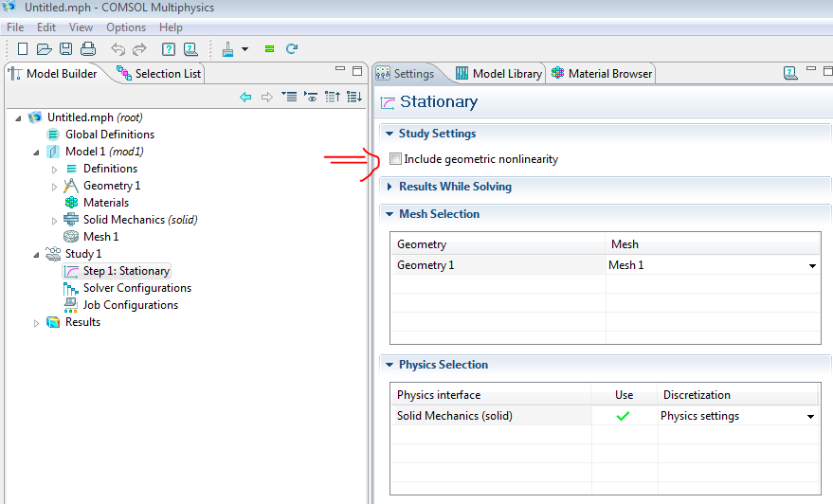Screen dimensions: 833x504
Task: Toggle the green Use checkmark for Solid Mechanics
Action: [x=623, y=416]
